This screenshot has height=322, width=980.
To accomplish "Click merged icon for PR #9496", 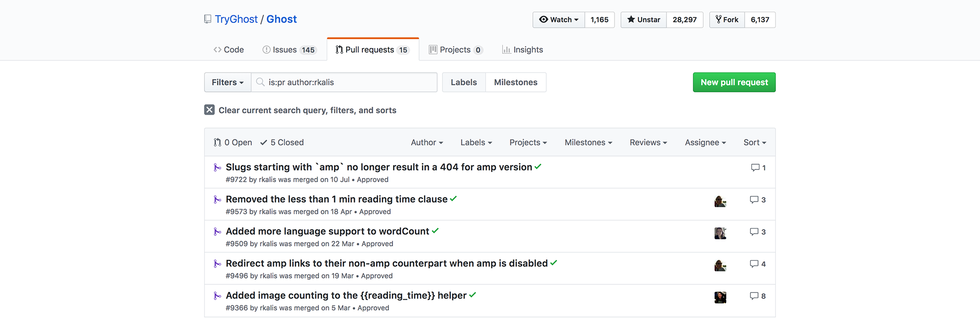I will [217, 264].
